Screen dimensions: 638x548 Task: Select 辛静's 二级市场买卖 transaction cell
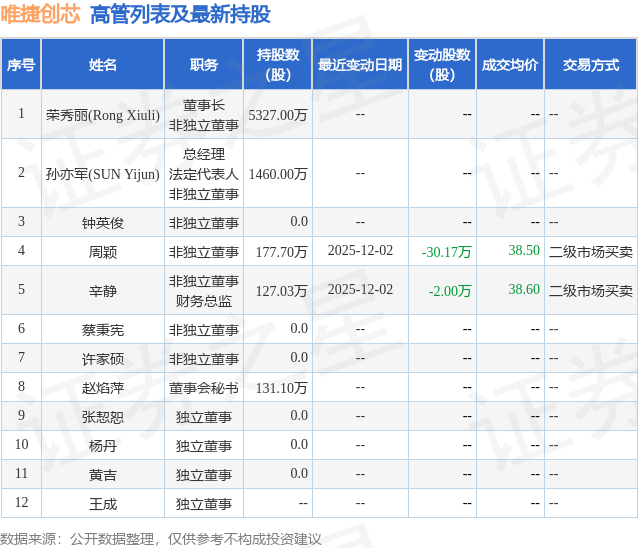click(591, 290)
